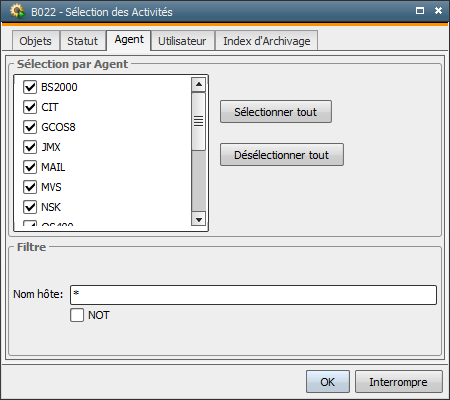
Task: Uncheck the CIT agent checkbox
Action: [30, 107]
